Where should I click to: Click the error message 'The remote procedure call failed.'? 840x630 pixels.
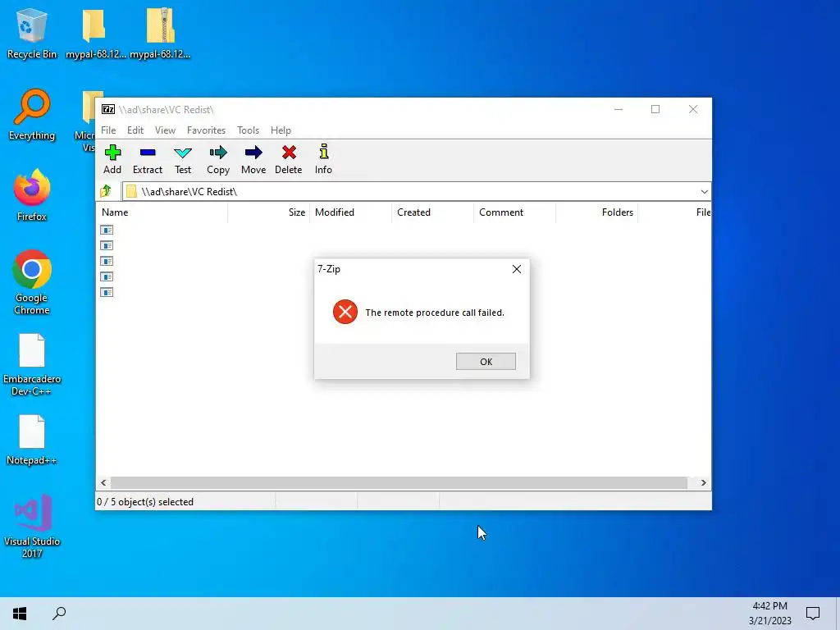coord(435,313)
